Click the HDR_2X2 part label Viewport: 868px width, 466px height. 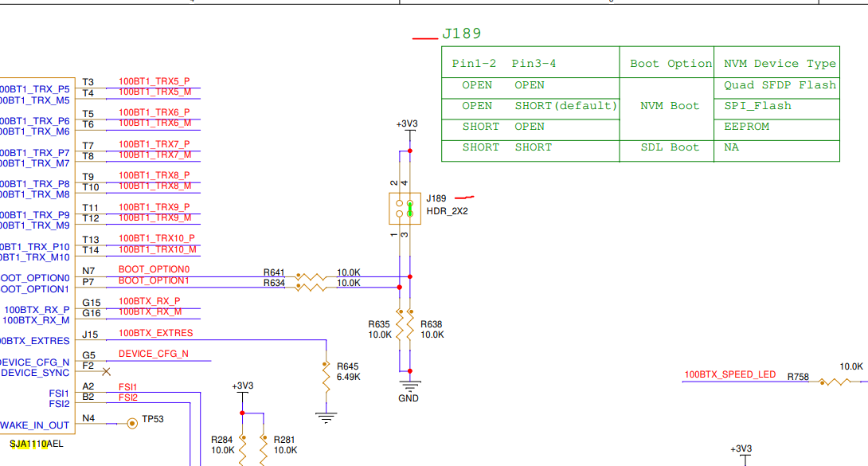(448, 211)
